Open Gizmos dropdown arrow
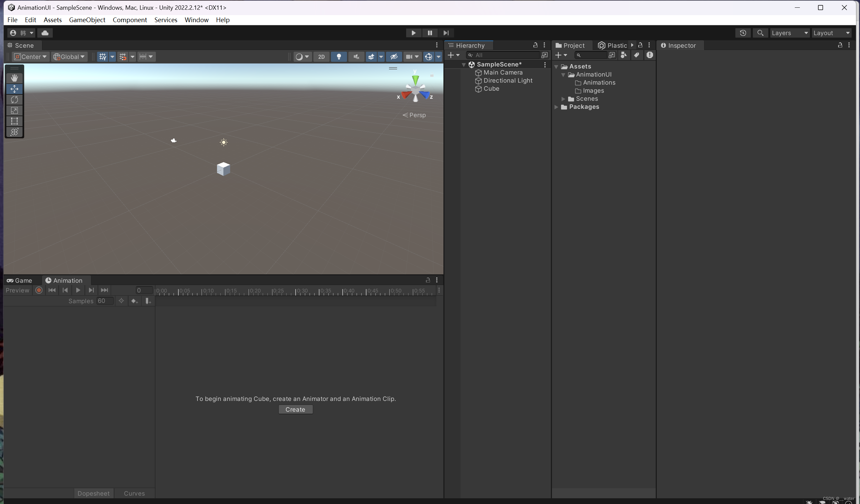This screenshot has width=860, height=504. click(x=438, y=57)
